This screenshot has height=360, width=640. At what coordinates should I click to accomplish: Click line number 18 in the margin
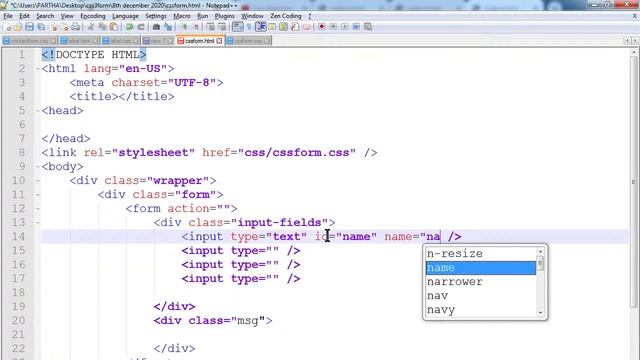point(18,292)
